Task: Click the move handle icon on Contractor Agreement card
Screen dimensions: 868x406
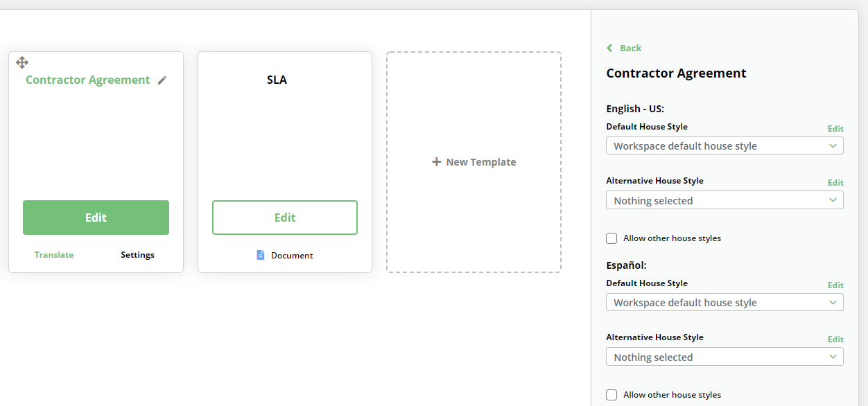Action: (x=22, y=62)
